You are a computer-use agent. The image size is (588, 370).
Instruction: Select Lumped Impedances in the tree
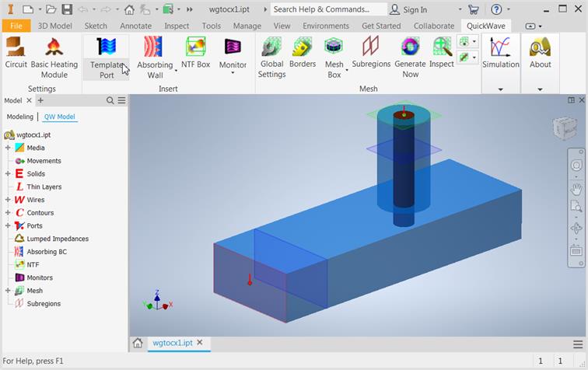pyautogui.click(x=58, y=239)
